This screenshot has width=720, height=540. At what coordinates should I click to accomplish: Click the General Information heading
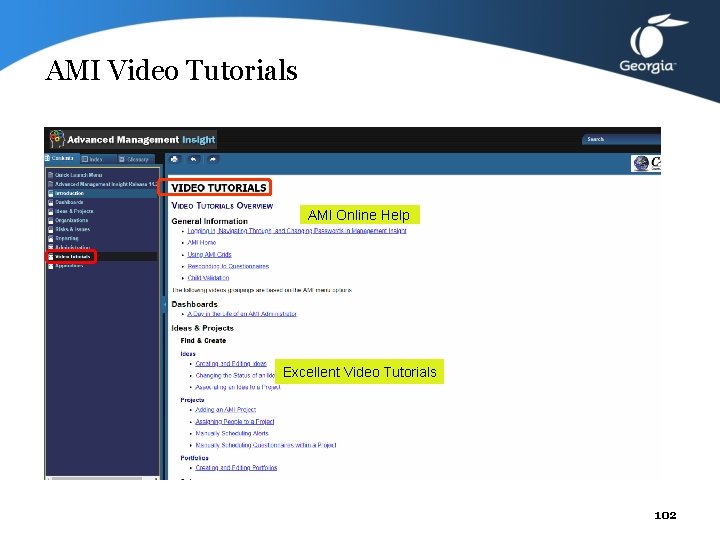[x=209, y=221]
